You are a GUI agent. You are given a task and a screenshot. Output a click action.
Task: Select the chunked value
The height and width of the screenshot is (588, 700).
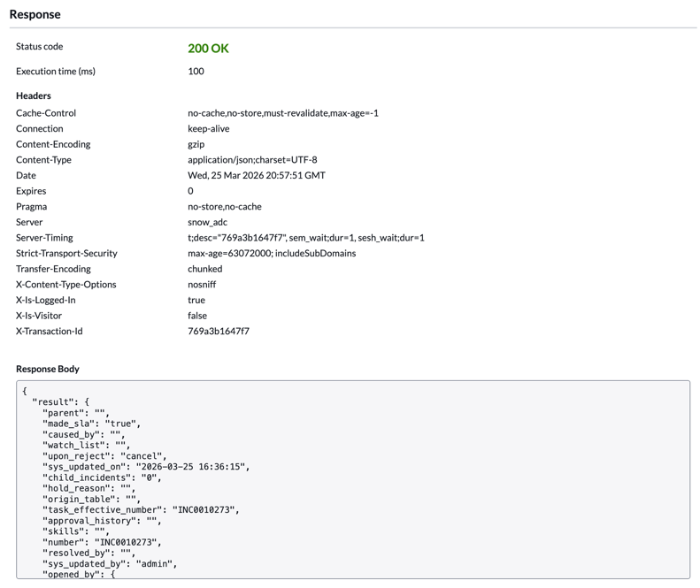205,269
